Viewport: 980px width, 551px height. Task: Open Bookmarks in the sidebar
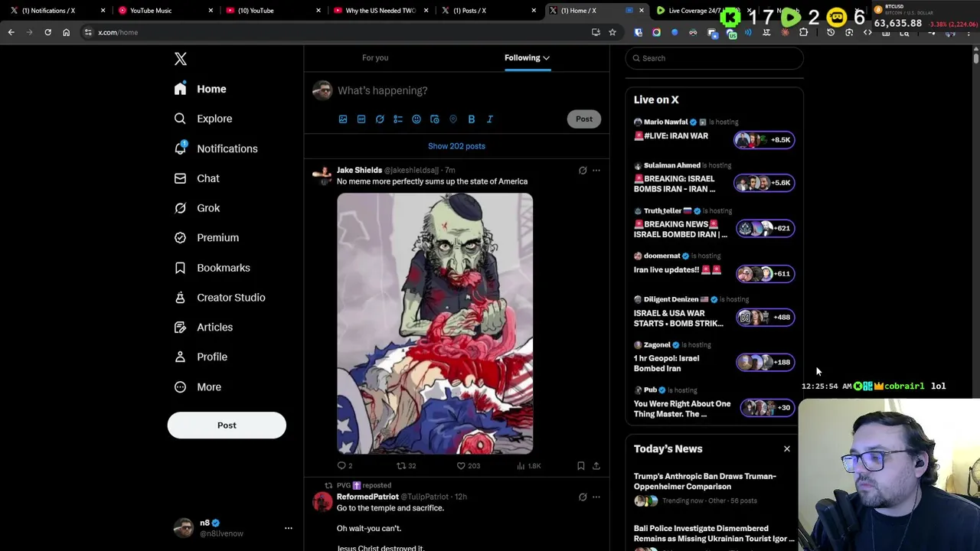(x=212, y=268)
